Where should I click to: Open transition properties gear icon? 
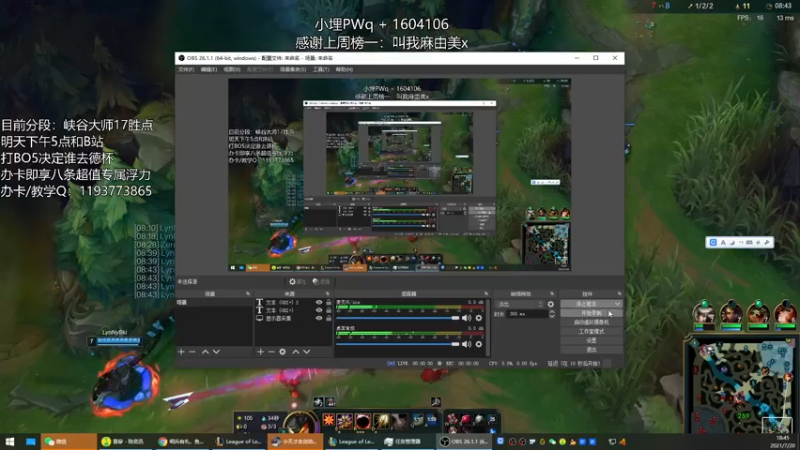[551, 304]
